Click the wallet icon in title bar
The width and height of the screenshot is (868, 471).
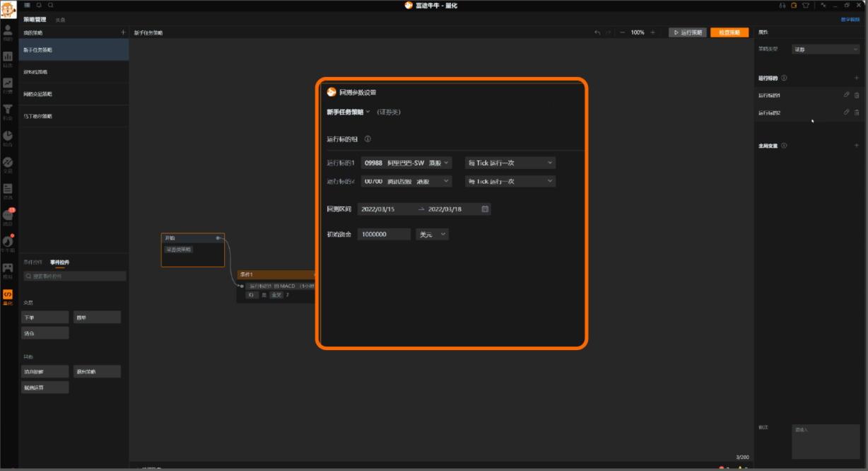(794, 5)
